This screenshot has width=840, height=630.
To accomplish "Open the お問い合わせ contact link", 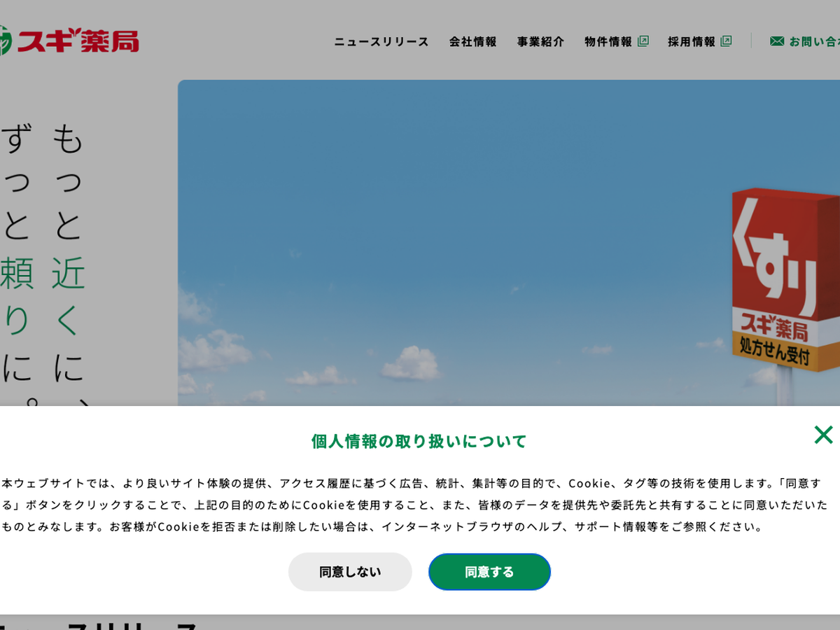I will tap(813, 42).
